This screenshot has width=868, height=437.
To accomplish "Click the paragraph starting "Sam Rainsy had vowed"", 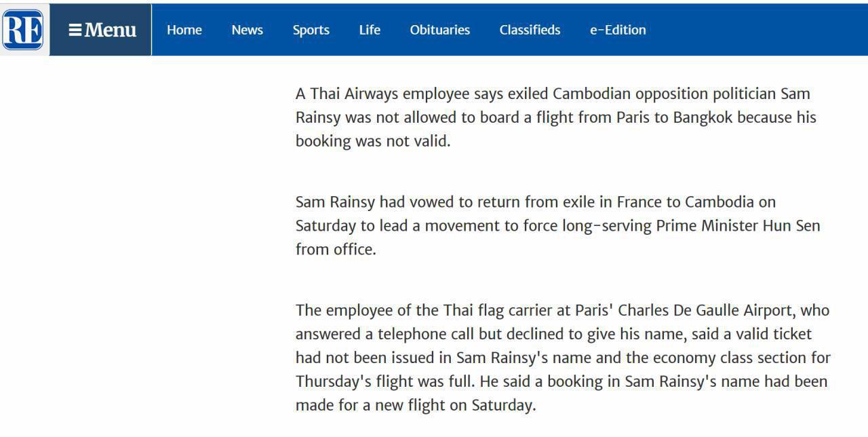I will pos(558,226).
